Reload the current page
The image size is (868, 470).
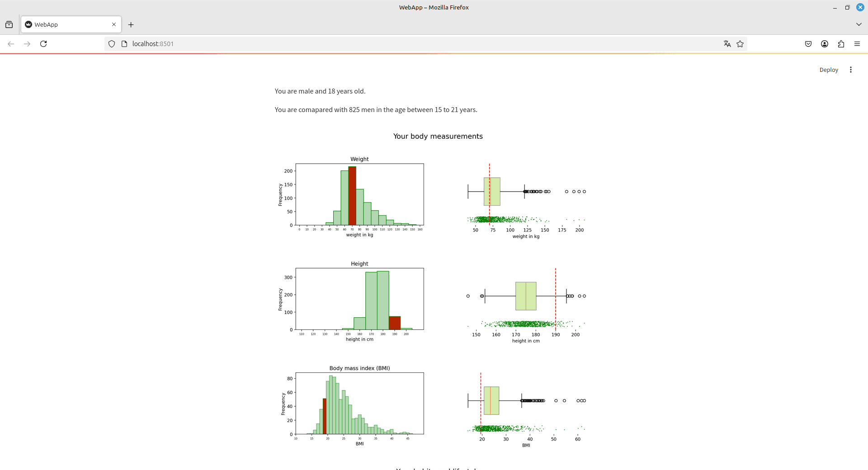coord(43,44)
